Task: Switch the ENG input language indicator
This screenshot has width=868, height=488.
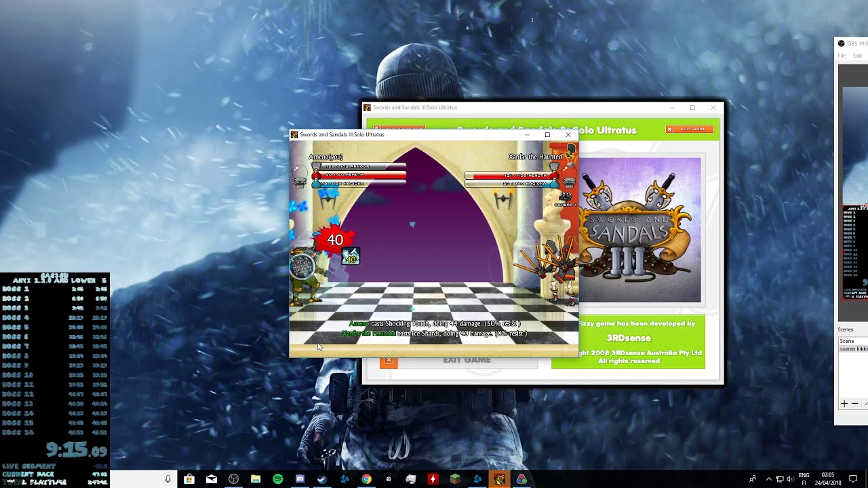Action: pyautogui.click(x=804, y=479)
